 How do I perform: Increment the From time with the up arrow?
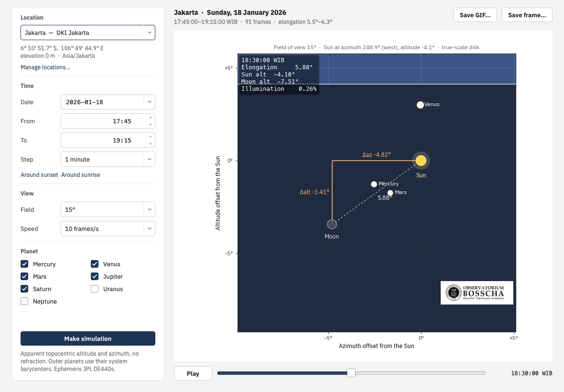(151, 118)
